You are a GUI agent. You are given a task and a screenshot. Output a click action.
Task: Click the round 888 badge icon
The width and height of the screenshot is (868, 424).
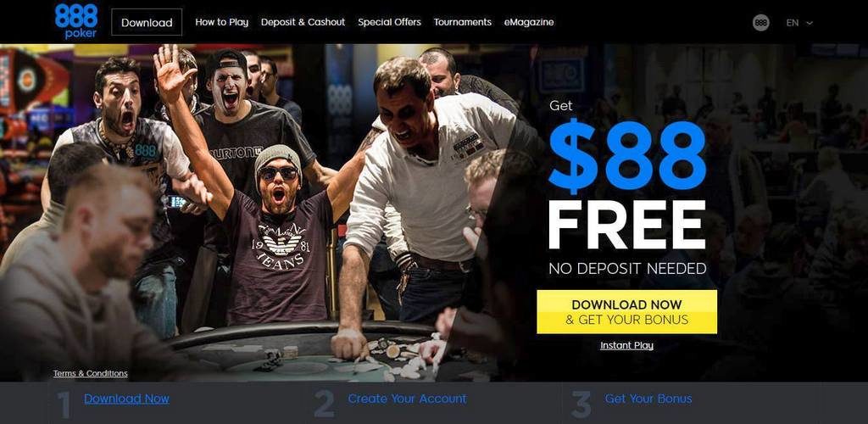click(760, 23)
